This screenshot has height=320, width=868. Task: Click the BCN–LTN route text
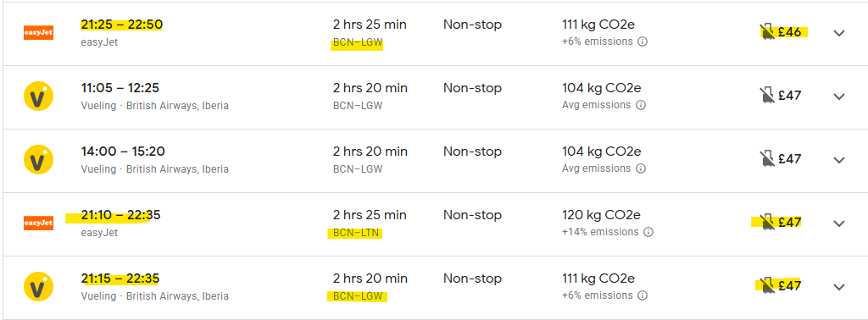point(356,233)
